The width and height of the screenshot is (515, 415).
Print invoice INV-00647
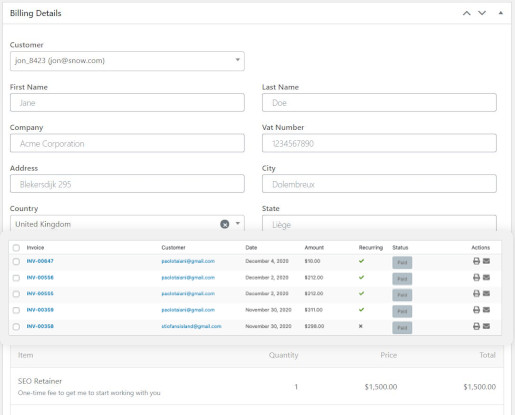click(476, 261)
